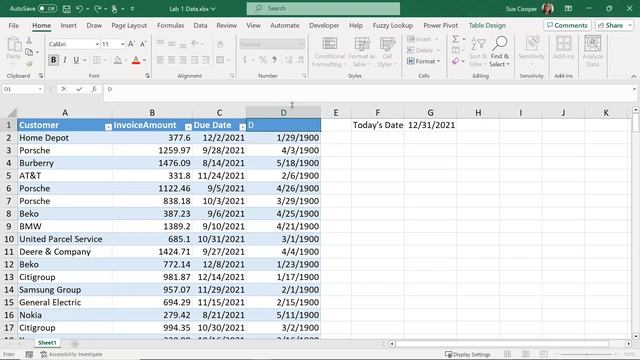The image size is (640, 360).
Task: Click the Display Settings button
Action: (x=467, y=354)
